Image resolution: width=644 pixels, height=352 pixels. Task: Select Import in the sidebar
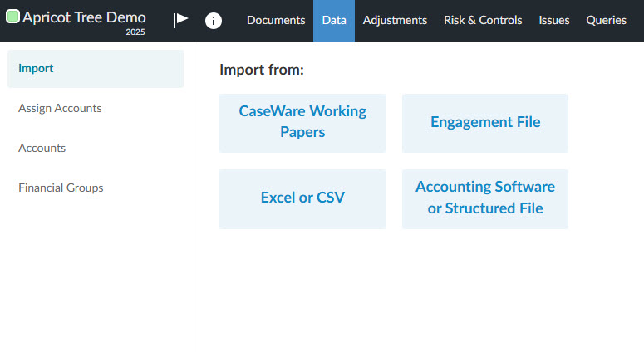[96, 69]
